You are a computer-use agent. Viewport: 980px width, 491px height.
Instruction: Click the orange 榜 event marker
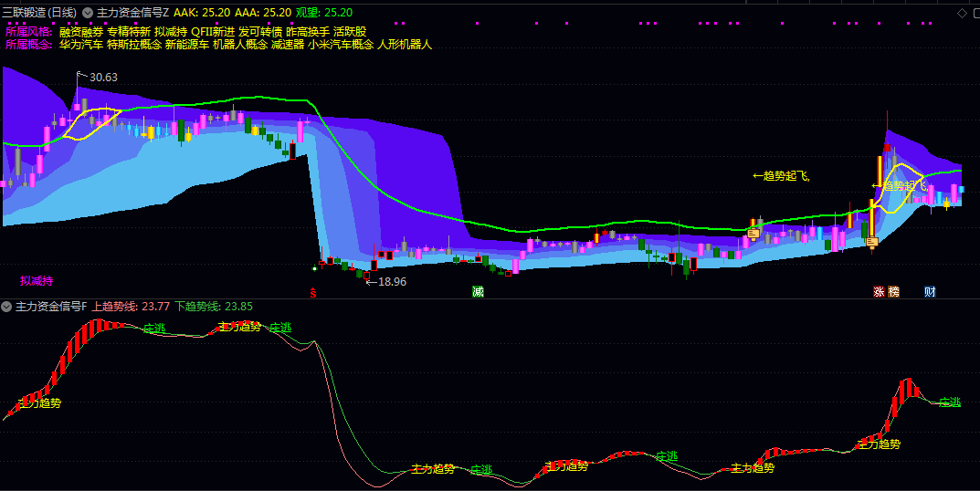[894, 291]
